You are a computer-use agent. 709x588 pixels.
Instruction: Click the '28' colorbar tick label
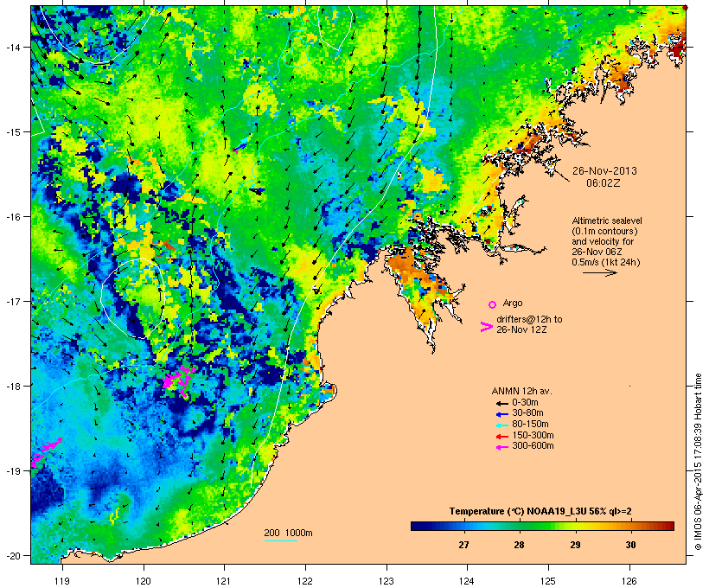click(x=519, y=545)
